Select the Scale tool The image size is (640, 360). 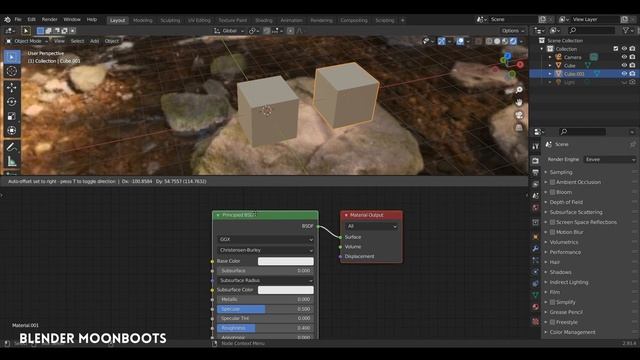[x=12, y=116]
